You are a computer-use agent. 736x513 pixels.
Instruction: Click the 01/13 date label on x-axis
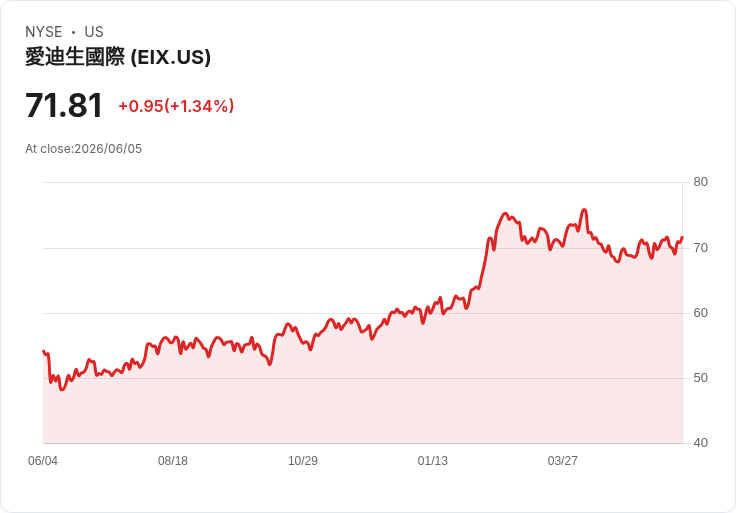tap(433, 461)
